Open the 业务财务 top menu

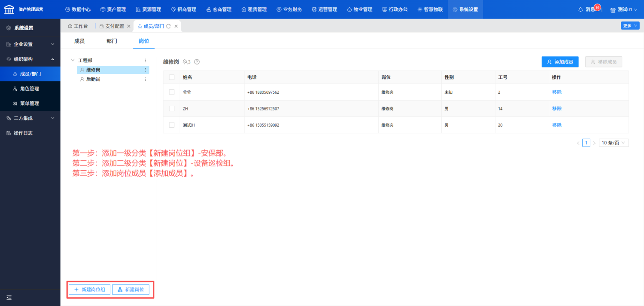click(x=289, y=9)
